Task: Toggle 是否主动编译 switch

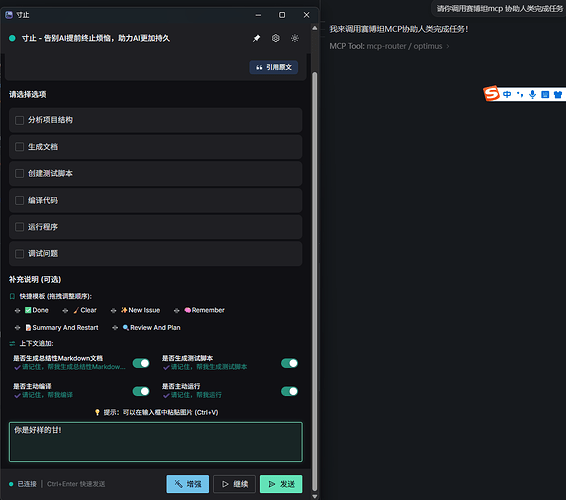Action: (141, 391)
